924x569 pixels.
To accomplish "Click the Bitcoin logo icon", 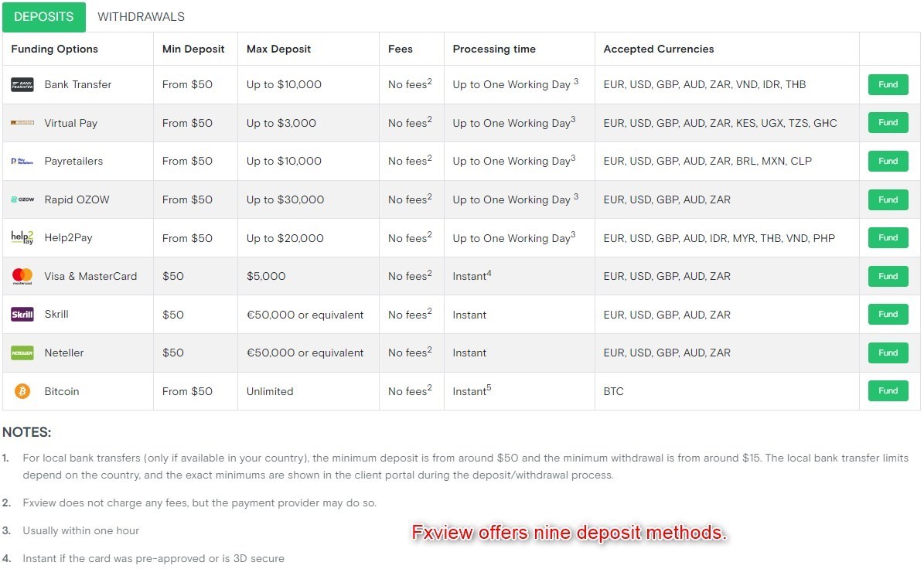I will 22,391.
